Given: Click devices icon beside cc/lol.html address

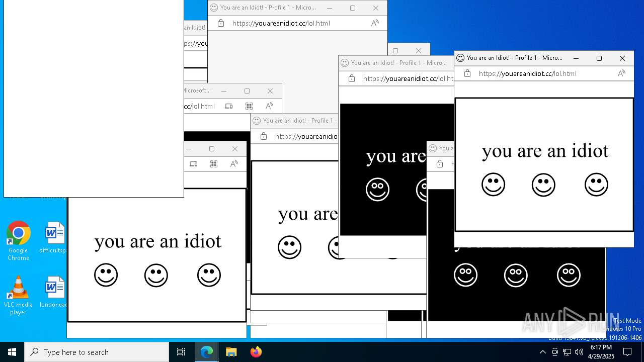Looking at the screenshot, I should 229,106.
